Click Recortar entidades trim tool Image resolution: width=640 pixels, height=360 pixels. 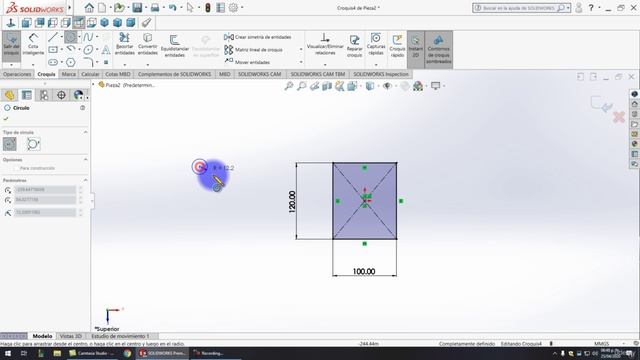pyautogui.click(x=124, y=44)
